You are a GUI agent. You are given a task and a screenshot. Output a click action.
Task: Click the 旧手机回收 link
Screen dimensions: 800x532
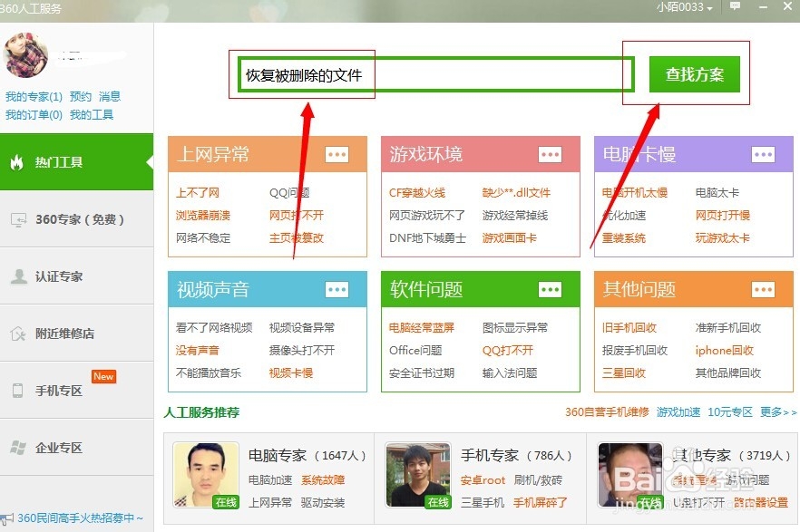[x=629, y=328]
